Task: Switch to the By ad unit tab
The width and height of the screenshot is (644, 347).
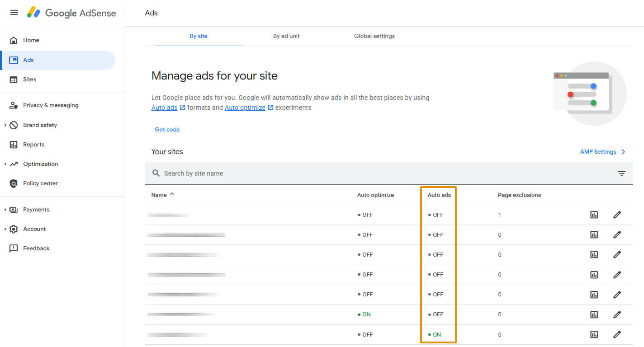Action: (x=286, y=36)
